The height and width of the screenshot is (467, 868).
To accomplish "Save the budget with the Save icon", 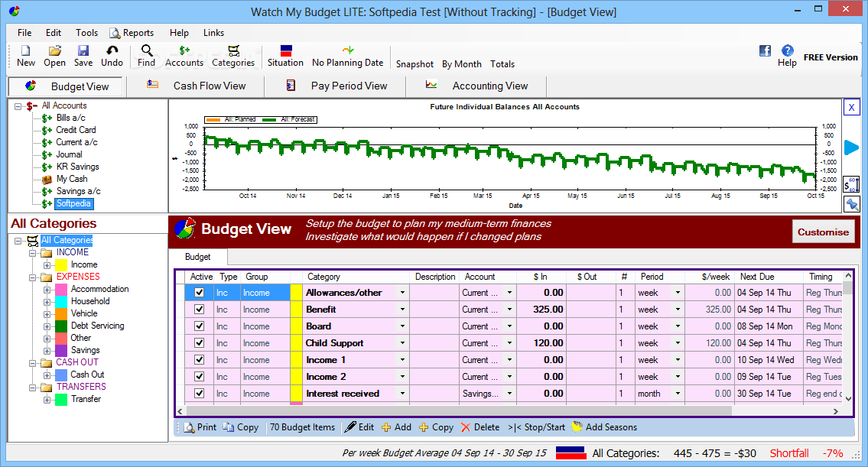I will point(83,56).
